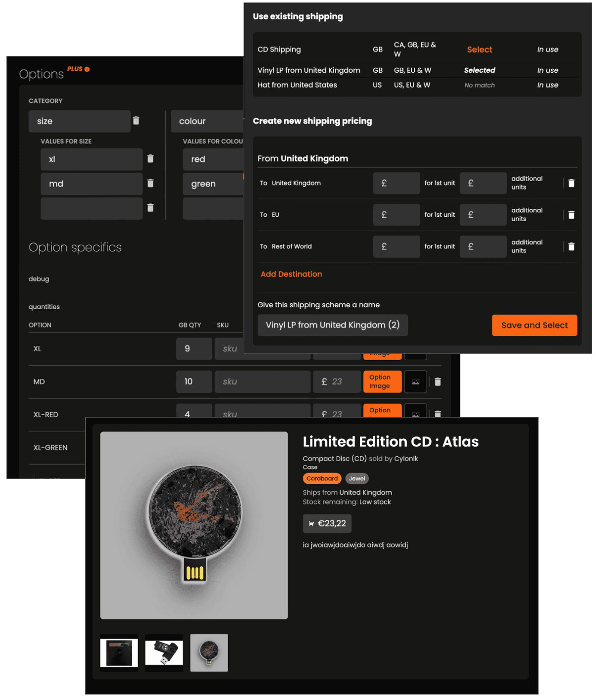Remove the xl size value

150,159
